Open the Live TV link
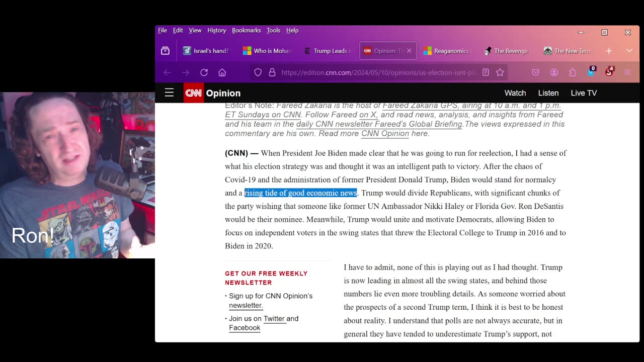 click(x=584, y=93)
